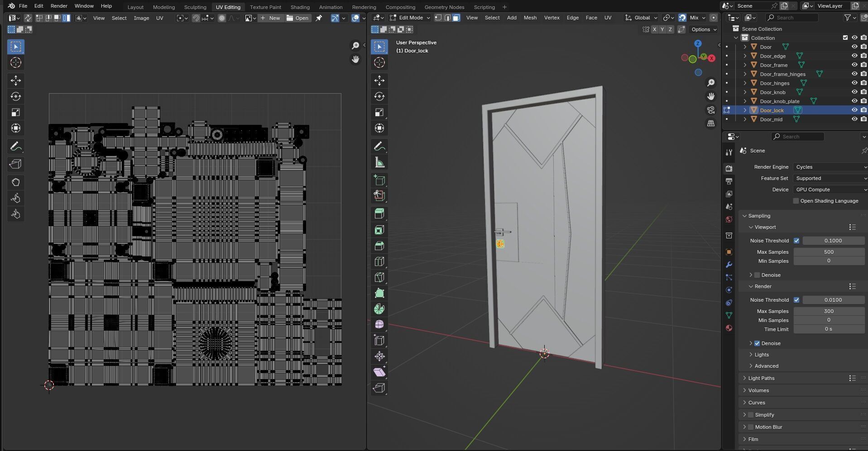Screen dimensions: 868x451
Task: Open Global transform orientation dropdown
Action: 641,18
